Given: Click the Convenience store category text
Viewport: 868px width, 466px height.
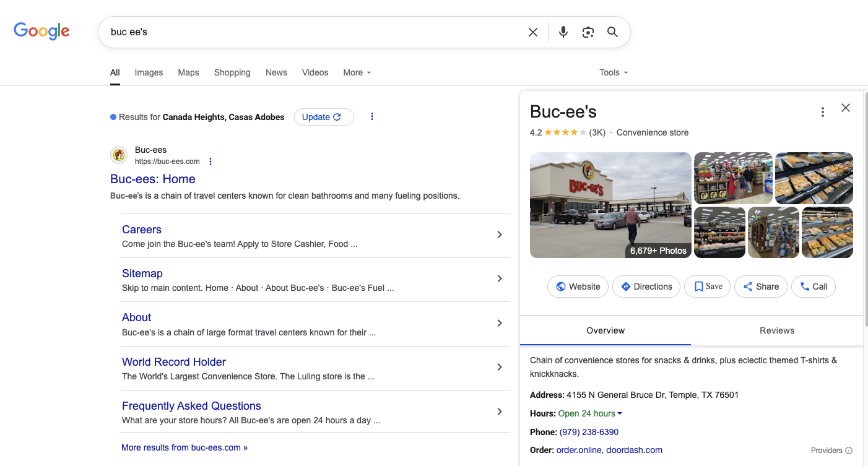Looking at the screenshot, I should pos(653,132).
